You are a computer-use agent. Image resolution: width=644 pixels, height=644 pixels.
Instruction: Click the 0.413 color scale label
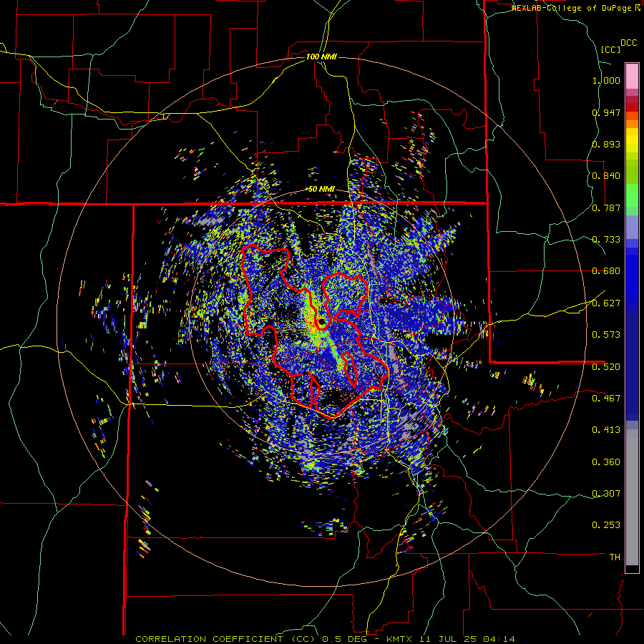tap(606, 430)
